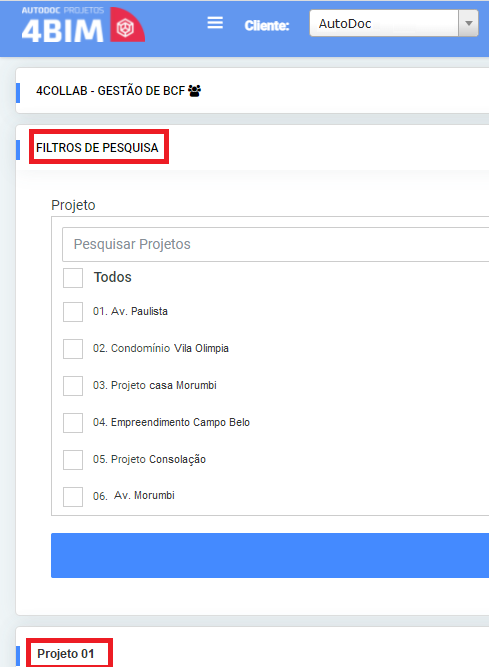
Task: Click the 04. Empreendimento Campo Belo label
Action: point(171,422)
